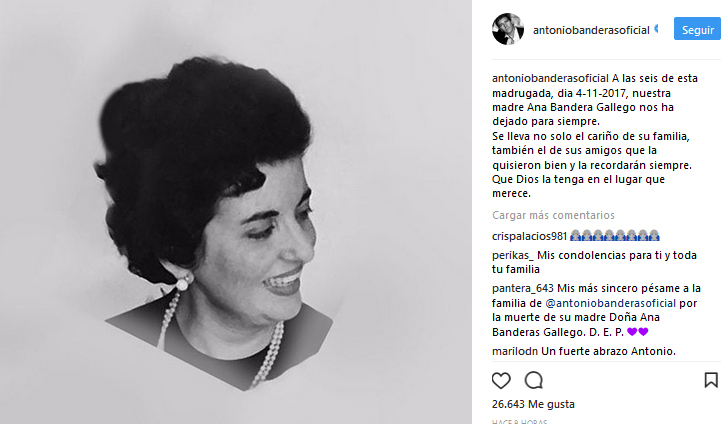Open the black and white portrait photo
Screen dimensions: 724x424
point(235,212)
